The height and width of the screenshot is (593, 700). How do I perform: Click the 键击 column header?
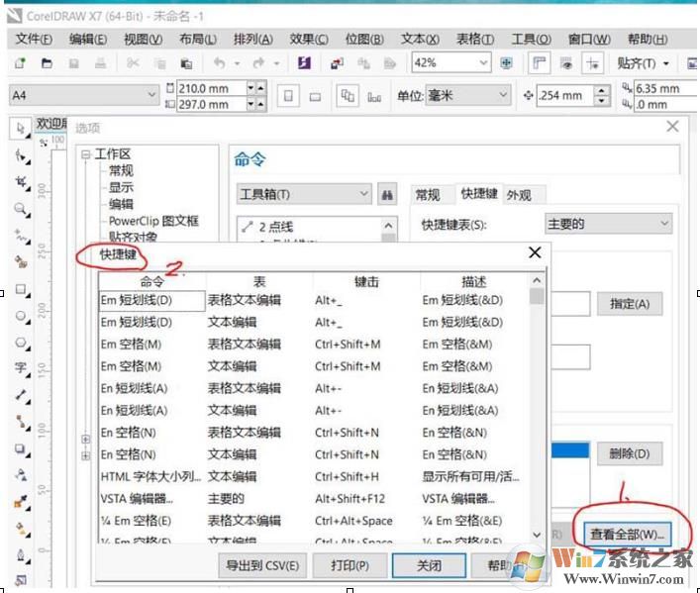366,281
